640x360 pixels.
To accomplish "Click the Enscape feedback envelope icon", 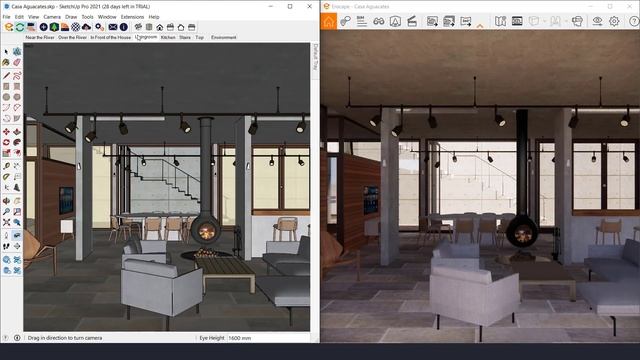I will 113,27.
